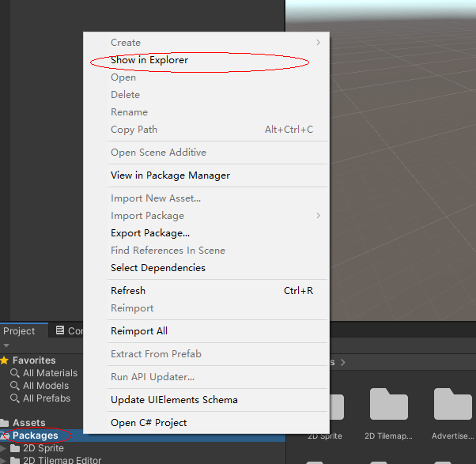Select Export Package...
The image size is (476, 464).
click(206, 233)
